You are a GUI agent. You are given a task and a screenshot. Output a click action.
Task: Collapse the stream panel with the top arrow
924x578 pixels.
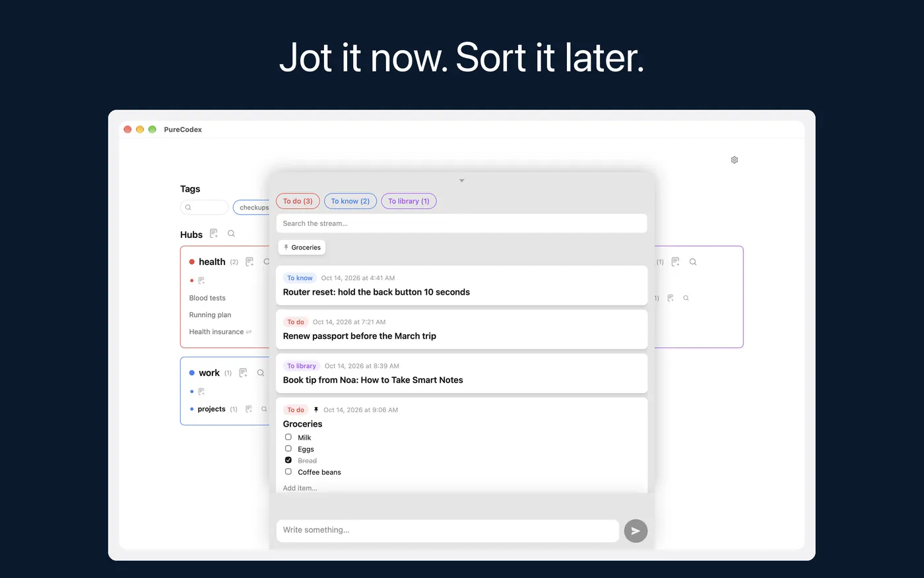click(462, 180)
